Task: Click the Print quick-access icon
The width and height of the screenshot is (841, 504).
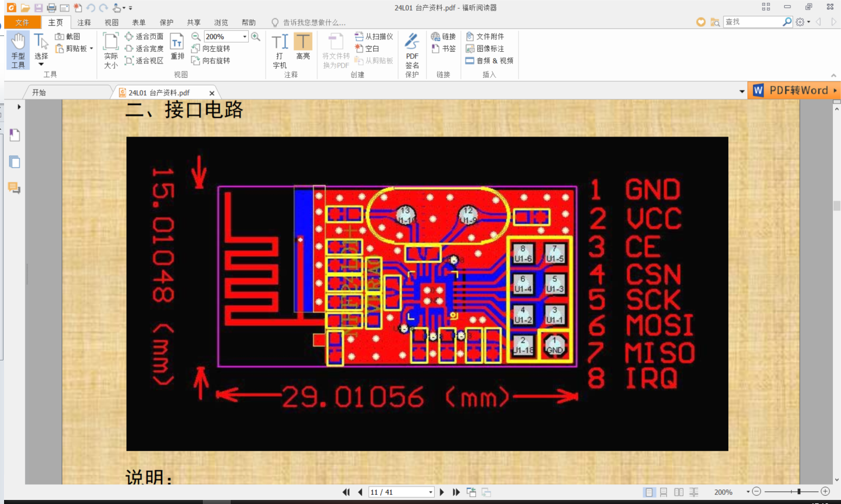Action: click(51, 8)
